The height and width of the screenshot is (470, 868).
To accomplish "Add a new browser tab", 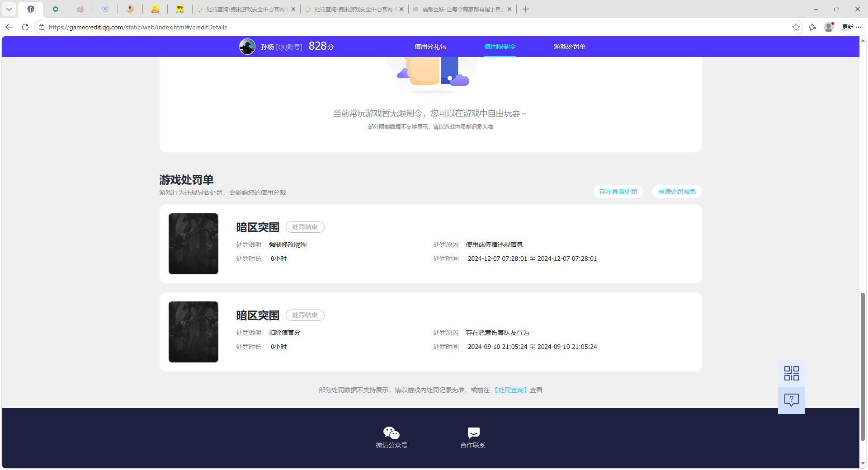I will point(526,9).
